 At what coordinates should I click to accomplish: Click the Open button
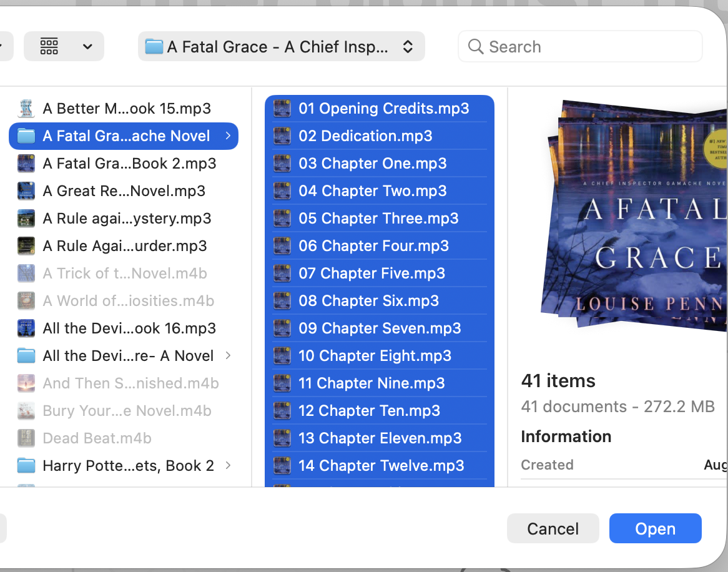655,528
